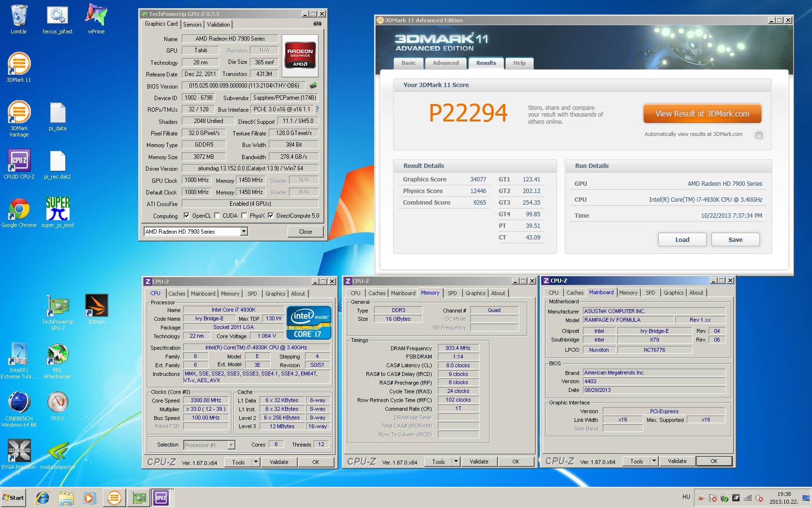The width and height of the screenshot is (812, 508).
Task: Open the Intel Extreme Tuning desktop shortcut
Action: (19, 360)
